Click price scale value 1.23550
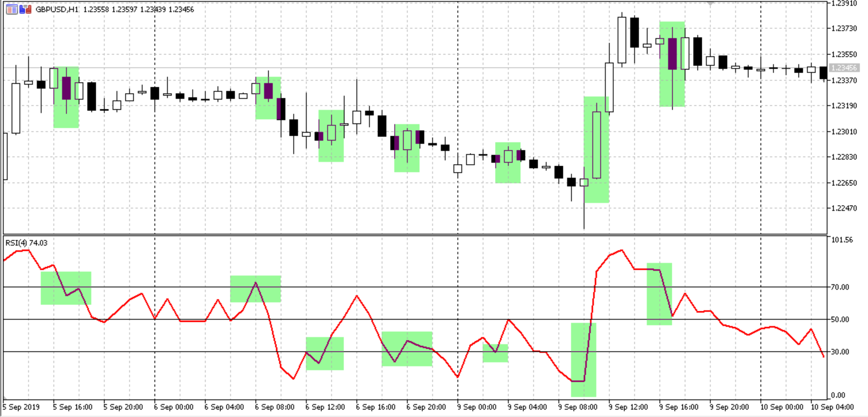 pos(845,54)
